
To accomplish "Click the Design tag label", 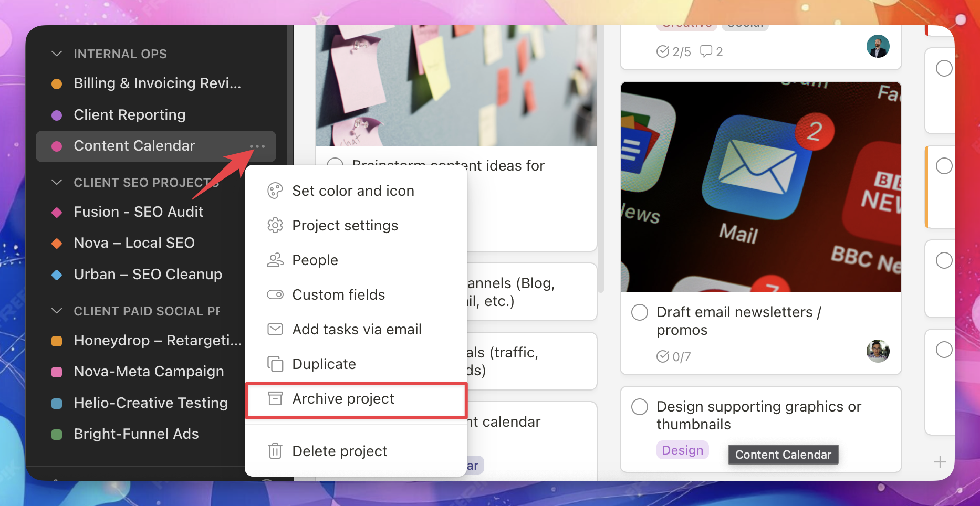I will pyautogui.click(x=683, y=450).
